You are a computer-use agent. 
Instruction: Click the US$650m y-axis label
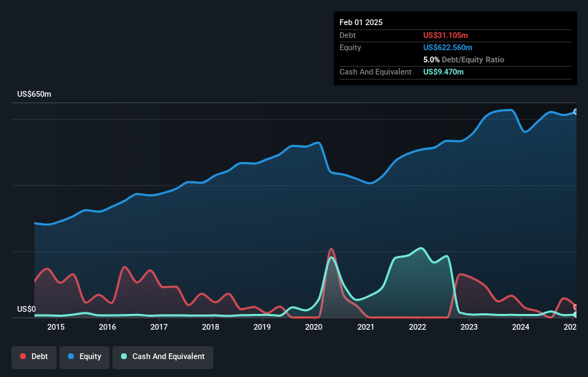(x=34, y=94)
